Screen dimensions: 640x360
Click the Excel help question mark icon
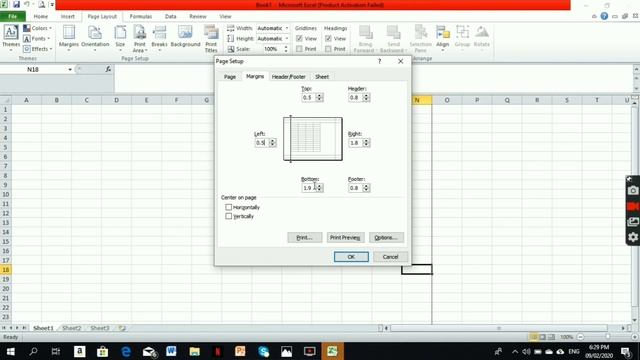[x=604, y=16]
